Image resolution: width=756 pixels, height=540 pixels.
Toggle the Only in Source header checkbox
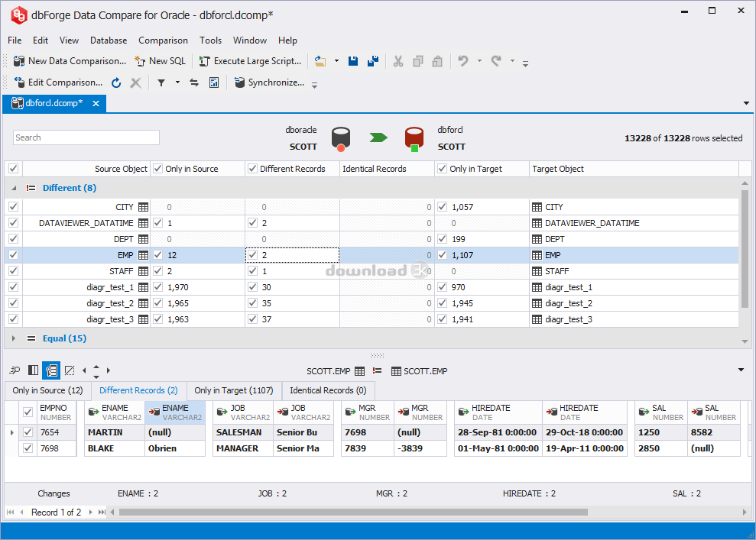click(x=157, y=169)
